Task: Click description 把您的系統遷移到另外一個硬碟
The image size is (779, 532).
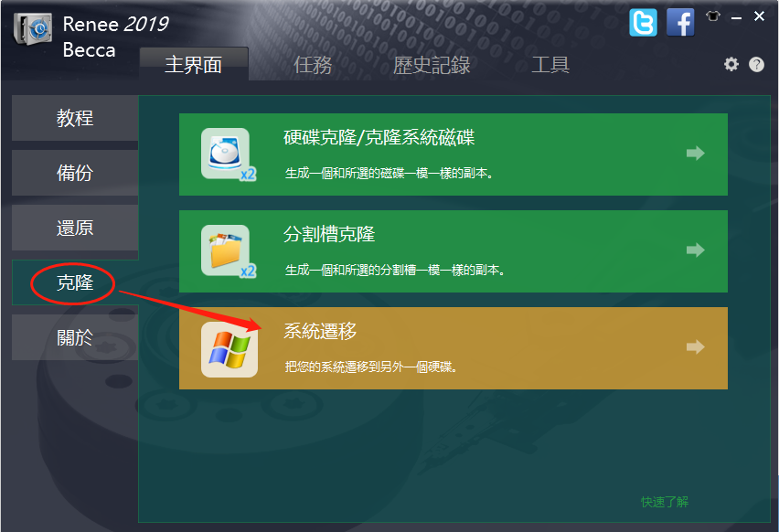Action: pos(370,367)
